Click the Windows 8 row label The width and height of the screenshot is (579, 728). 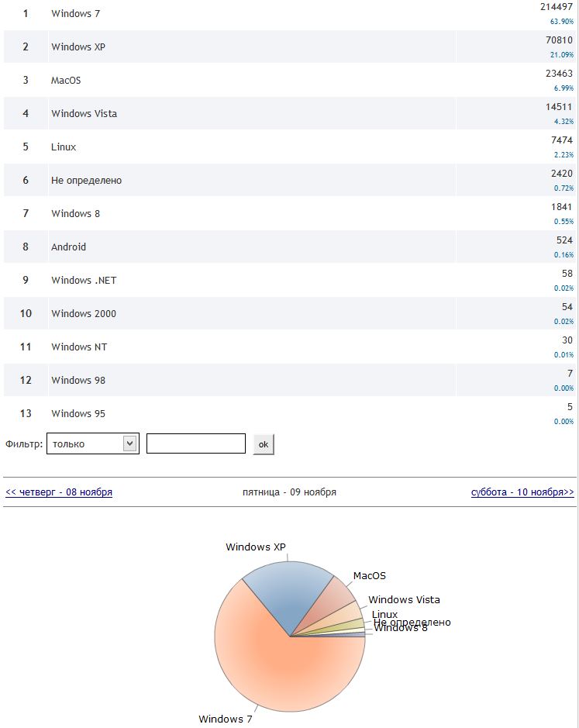click(x=75, y=214)
